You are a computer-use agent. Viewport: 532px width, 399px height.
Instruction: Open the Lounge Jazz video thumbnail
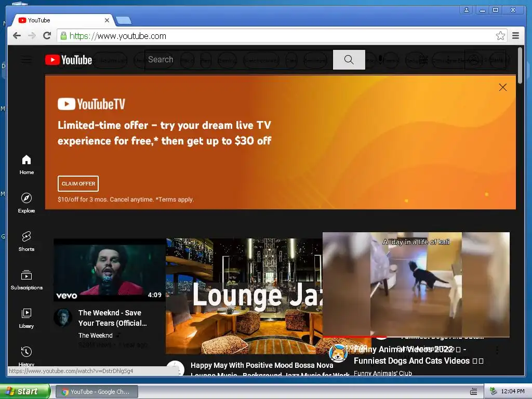pyautogui.click(x=244, y=296)
